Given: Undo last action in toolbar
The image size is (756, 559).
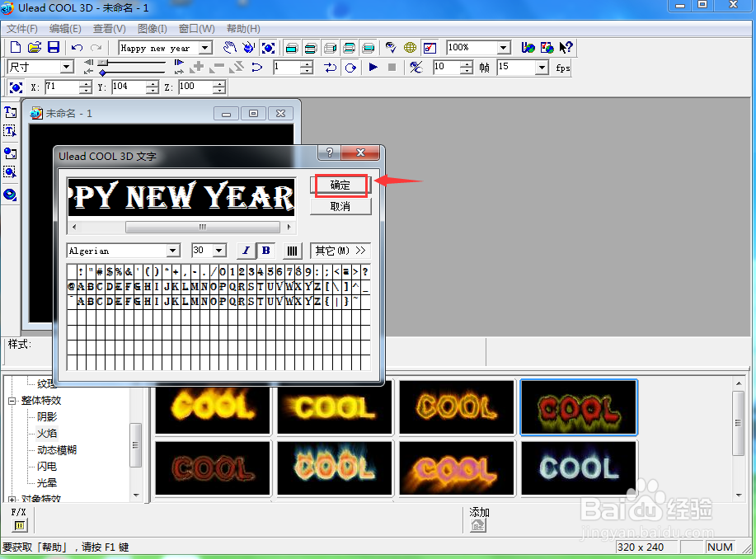Looking at the screenshot, I should pyautogui.click(x=77, y=47).
